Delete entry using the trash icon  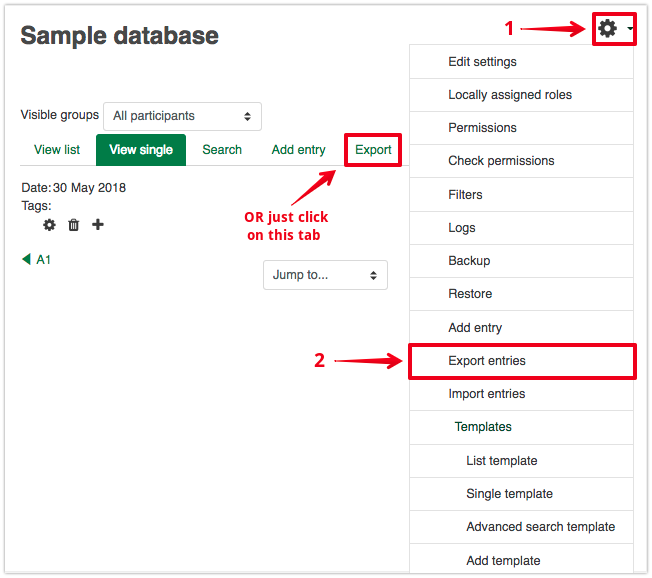pos(73,225)
